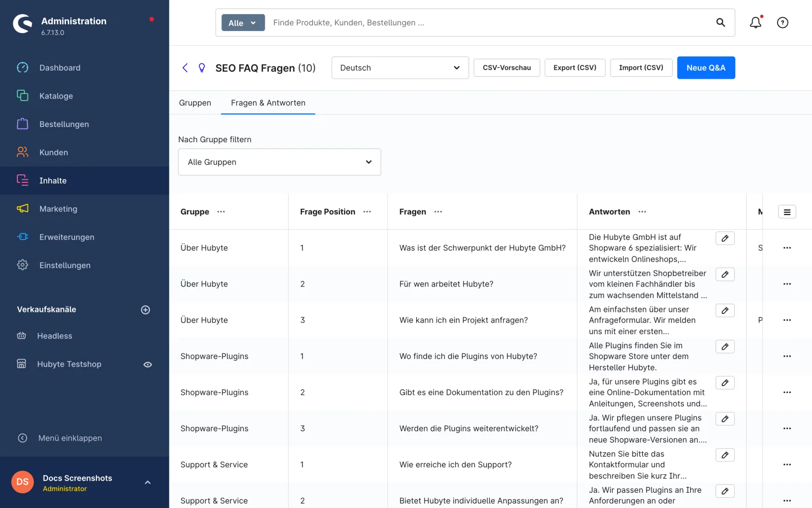812x508 pixels.
Task: Edit answer for 'Wo finde ich die Plugins' row
Action: pos(725,346)
